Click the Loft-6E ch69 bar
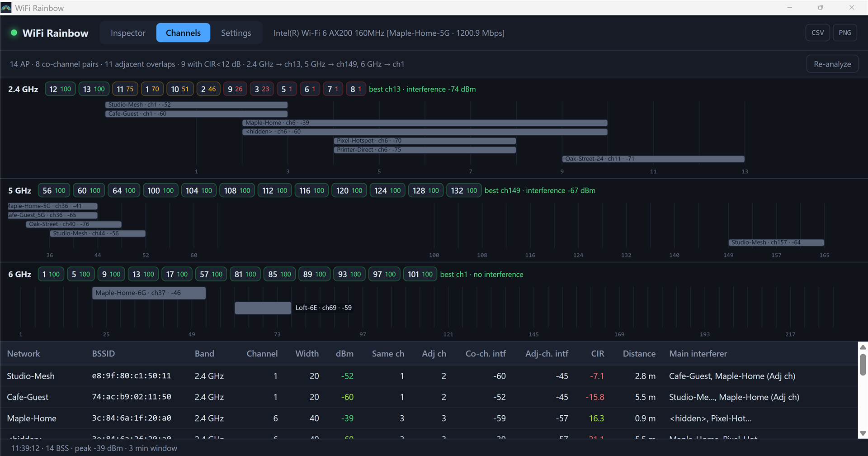The height and width of the screenshot is (456, 868). pyautogui.click(x=263, y=308)
